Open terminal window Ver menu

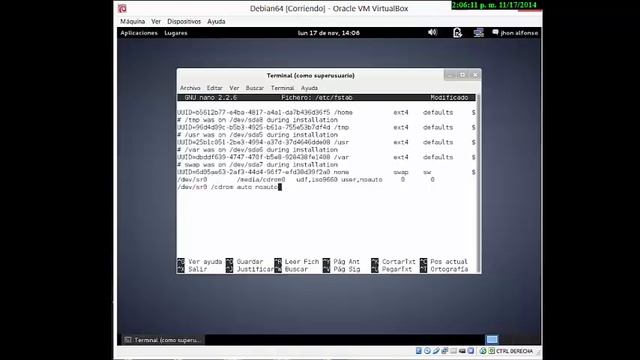234,88
